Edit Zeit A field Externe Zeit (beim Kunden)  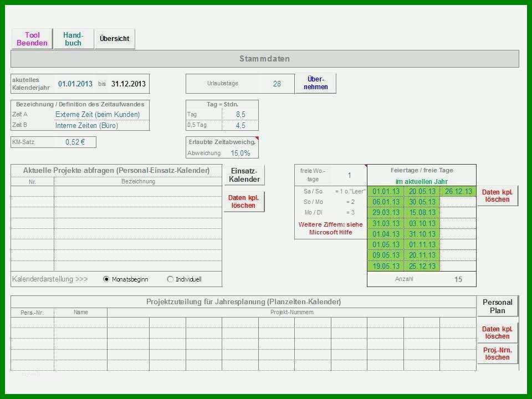click(x=101, y=114)
